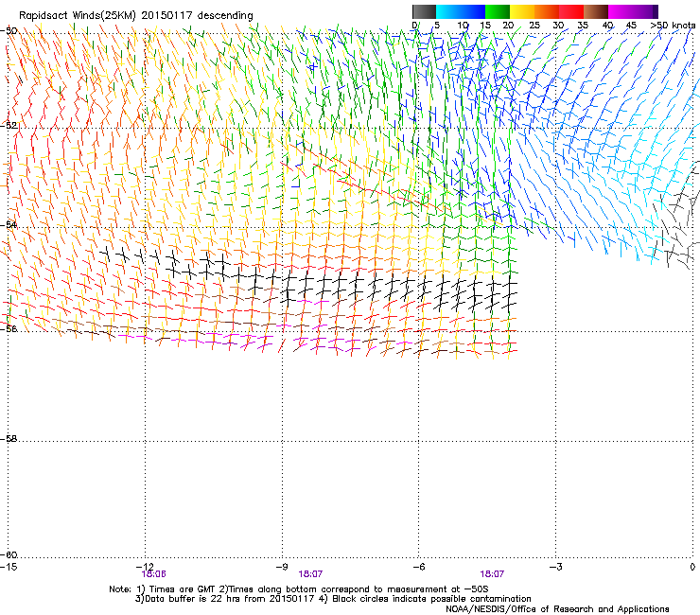Click the -6 longitude axis label
This screenshot has height=615, width=700.
tap(418, 567)
